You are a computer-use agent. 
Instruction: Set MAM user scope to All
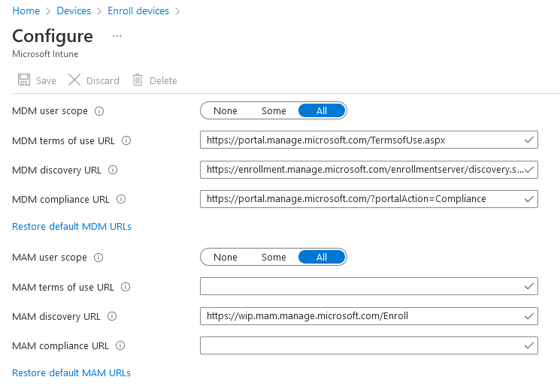coord(322,257)
